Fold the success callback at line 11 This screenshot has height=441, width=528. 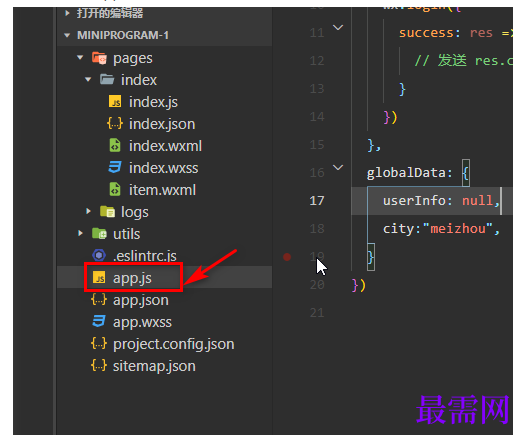click(338, 27)
